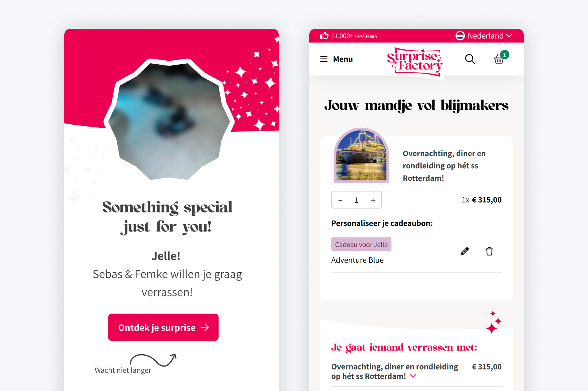Image resolution: width=588 pixels, height=391 pixels.
Task: Open the Overnachting product title link
Action: click(444, 165)
